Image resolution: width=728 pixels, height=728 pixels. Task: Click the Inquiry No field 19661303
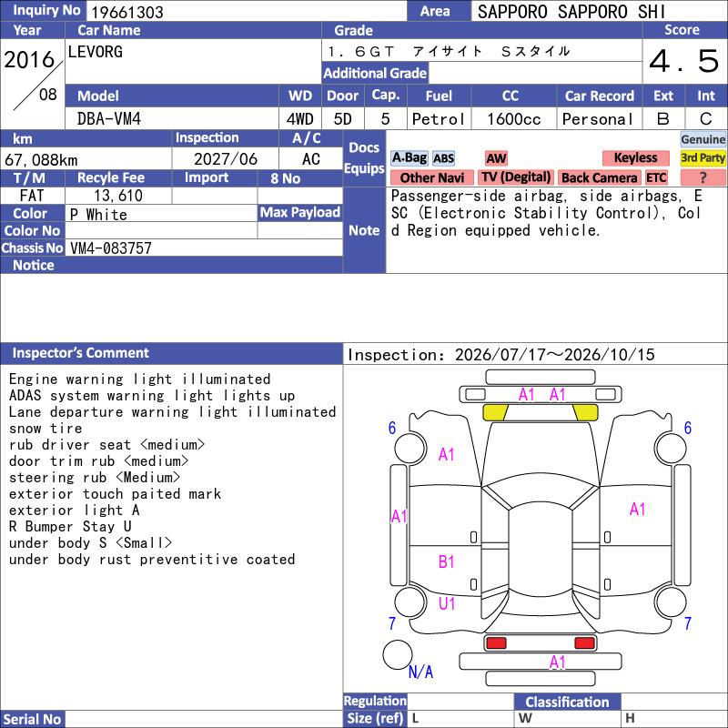click(x=246, y=11)
